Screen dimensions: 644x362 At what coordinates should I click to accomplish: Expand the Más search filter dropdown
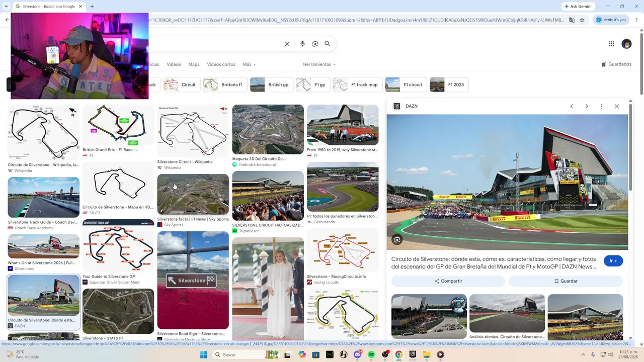pyautogui.click(x=249, y=64)
